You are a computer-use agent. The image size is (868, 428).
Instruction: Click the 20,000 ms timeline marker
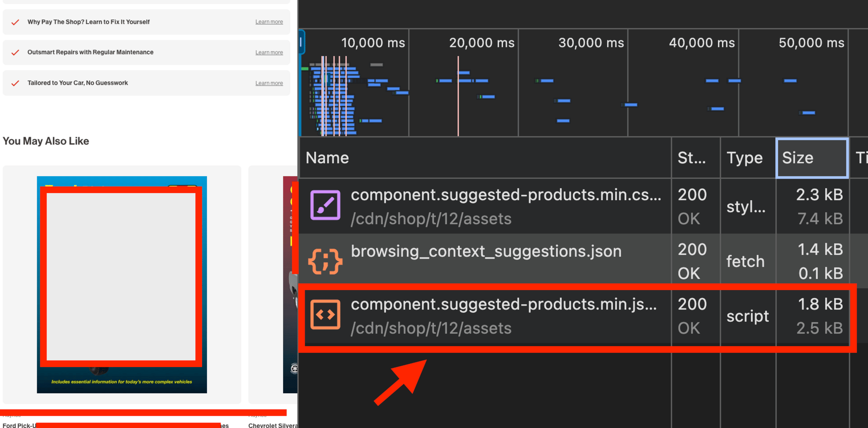[481, 43]
